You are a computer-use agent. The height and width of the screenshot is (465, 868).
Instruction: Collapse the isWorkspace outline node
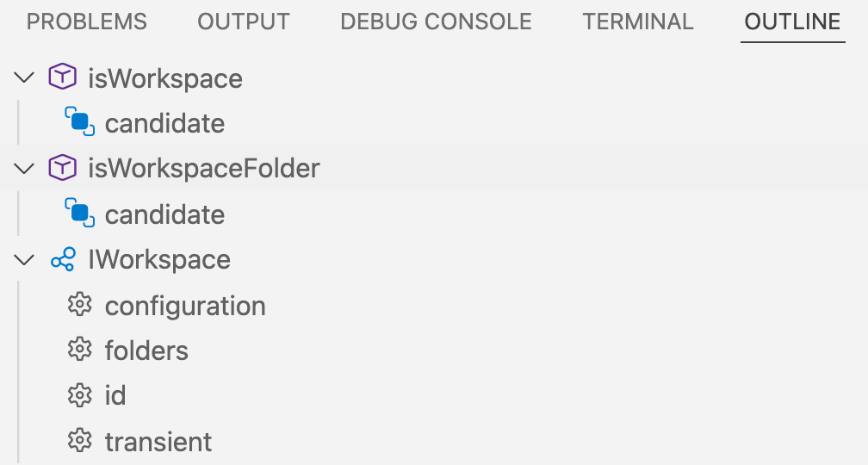(24, 77)
